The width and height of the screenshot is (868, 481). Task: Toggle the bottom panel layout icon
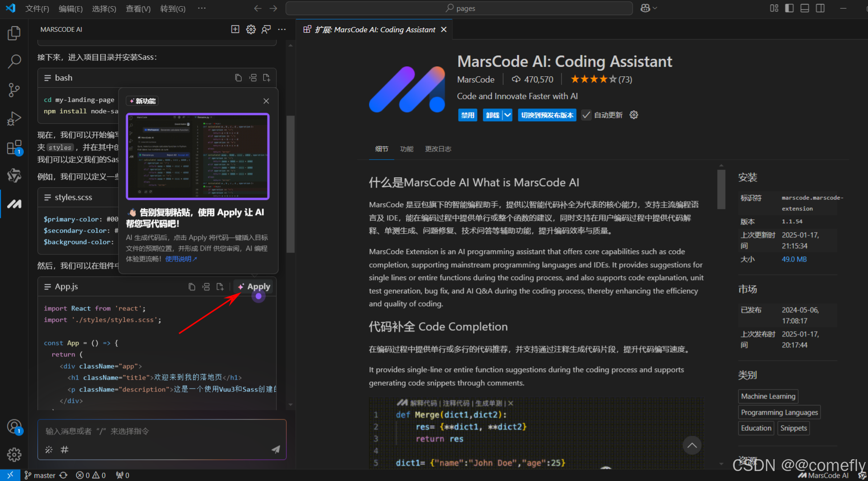click(x=805, y=8)
